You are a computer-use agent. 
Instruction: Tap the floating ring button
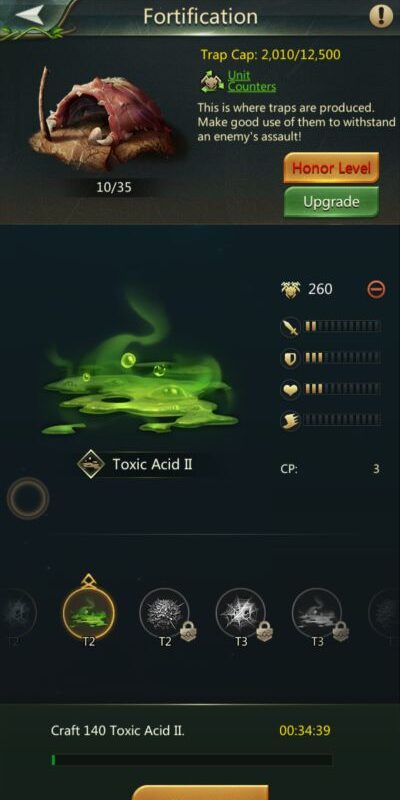point(28,498)
